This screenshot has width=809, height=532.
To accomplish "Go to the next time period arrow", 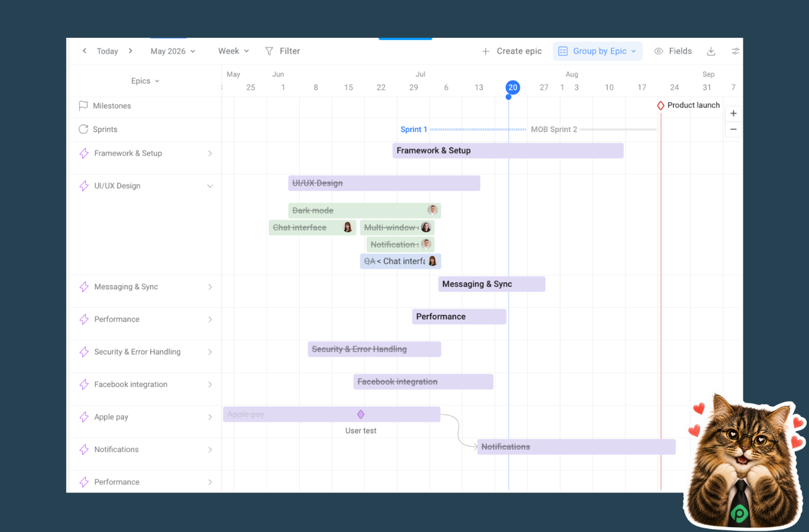I will pos(131,51).
